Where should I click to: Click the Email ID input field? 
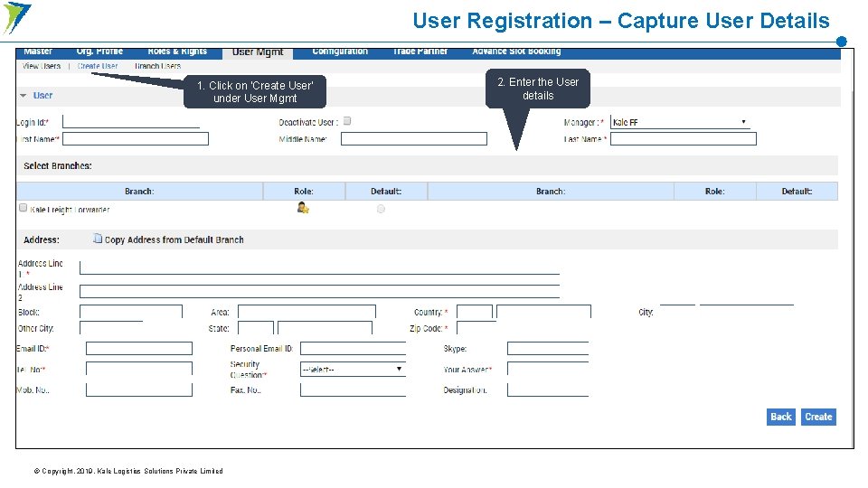coord(139,348)
